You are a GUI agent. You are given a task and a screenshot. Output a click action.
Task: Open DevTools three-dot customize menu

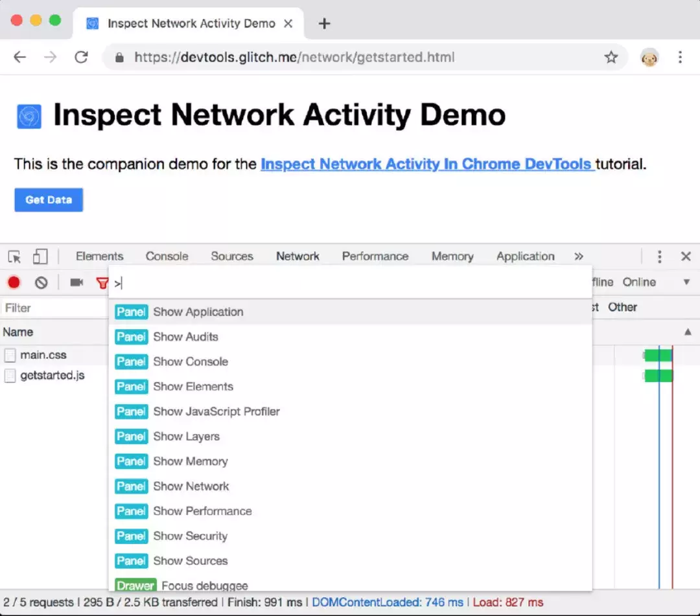(x=659, y=257)
